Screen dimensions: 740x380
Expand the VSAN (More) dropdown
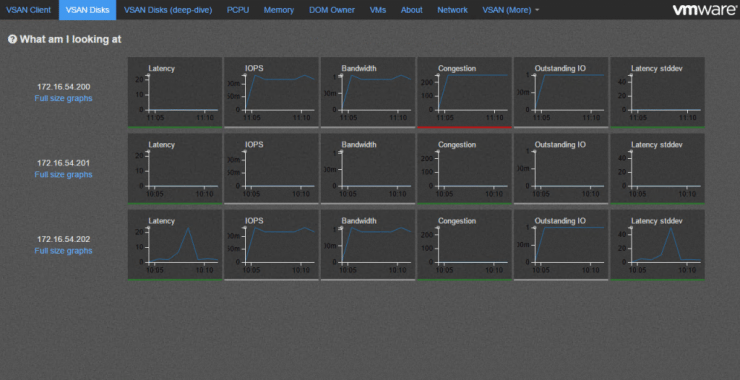pos(510,10)
